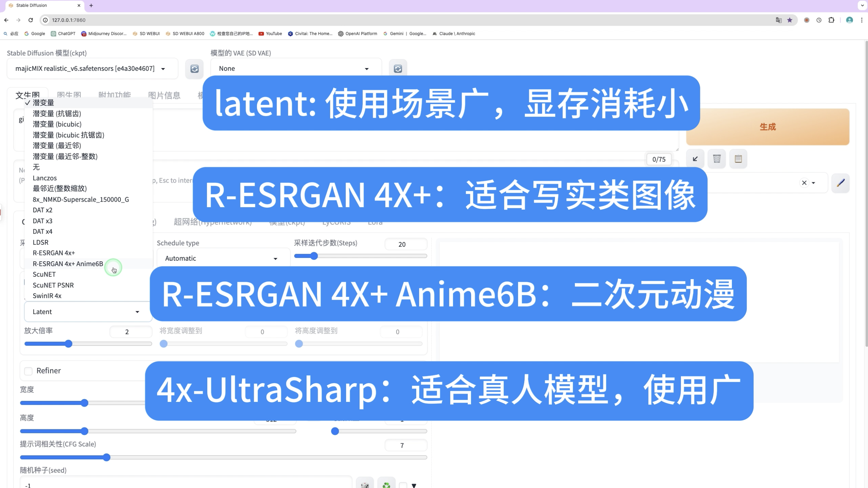Click the 生成 generate button
Image resolution: width=868 pixels, height=488 pixels.
[768, 127]
